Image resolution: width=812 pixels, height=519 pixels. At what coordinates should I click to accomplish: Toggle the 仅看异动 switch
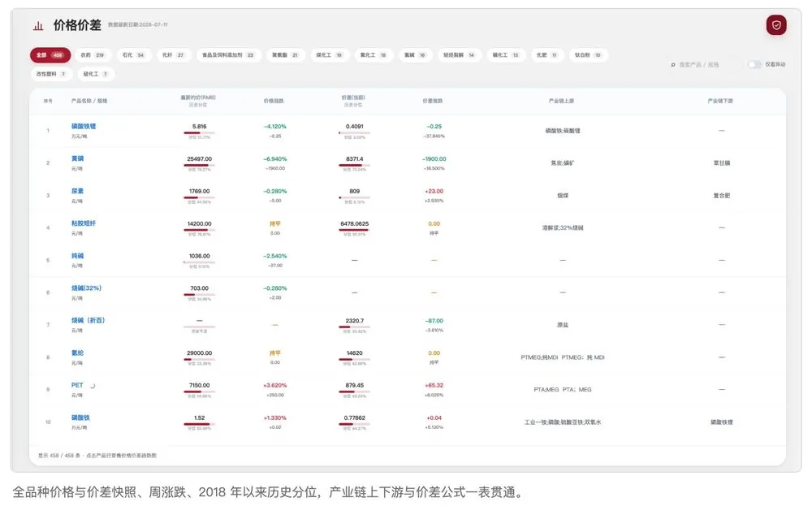pyautogui.click(x=754, y=64)
